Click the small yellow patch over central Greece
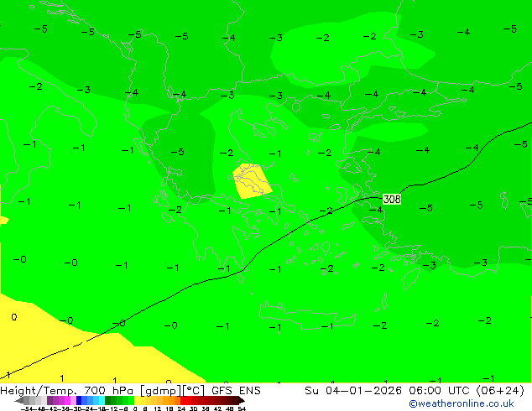Viewport: 532px width, 411px height. coord(252,181)
